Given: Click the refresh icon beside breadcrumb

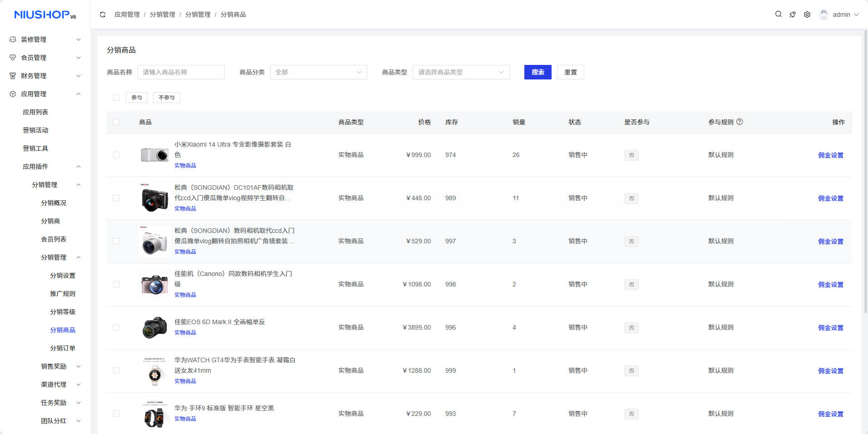Looking at the screenshot, I should click(103, 15).
